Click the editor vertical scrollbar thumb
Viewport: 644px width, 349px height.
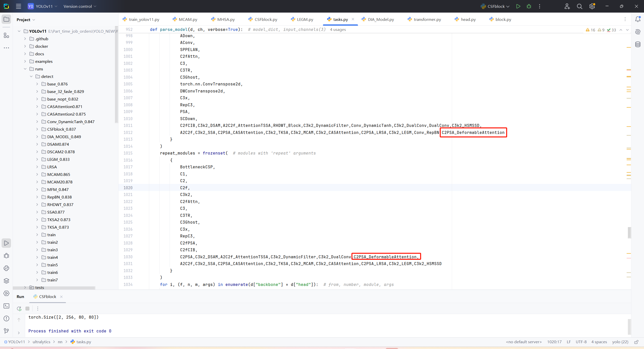point(629,232)
